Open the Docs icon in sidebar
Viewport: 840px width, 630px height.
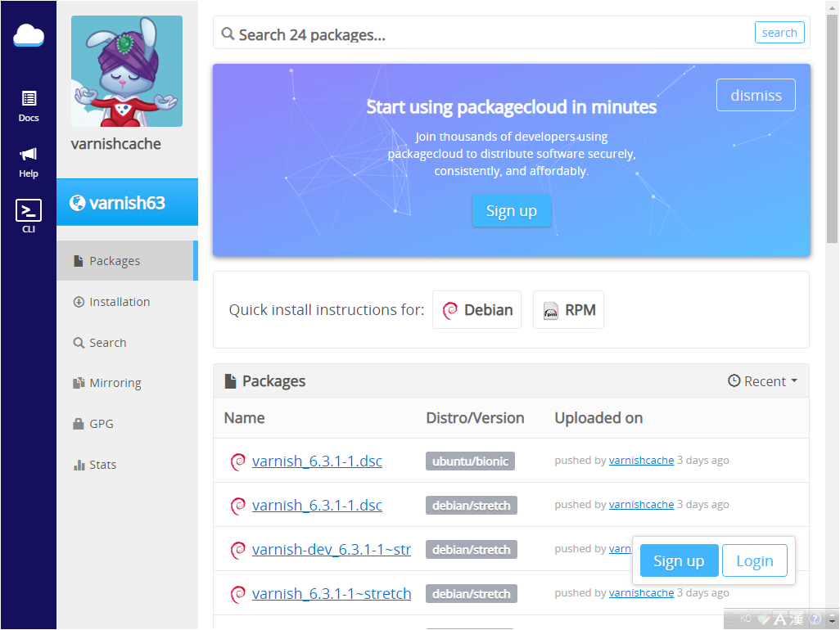point(29,106)
